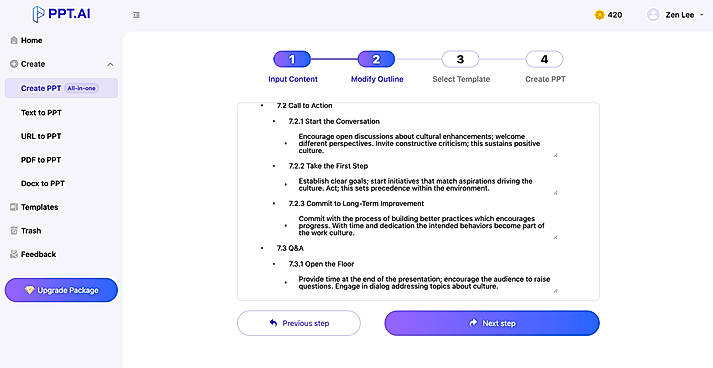713x368 pixels.
Task: Open the Zen Lee user avatar
Action: (653, 15)
